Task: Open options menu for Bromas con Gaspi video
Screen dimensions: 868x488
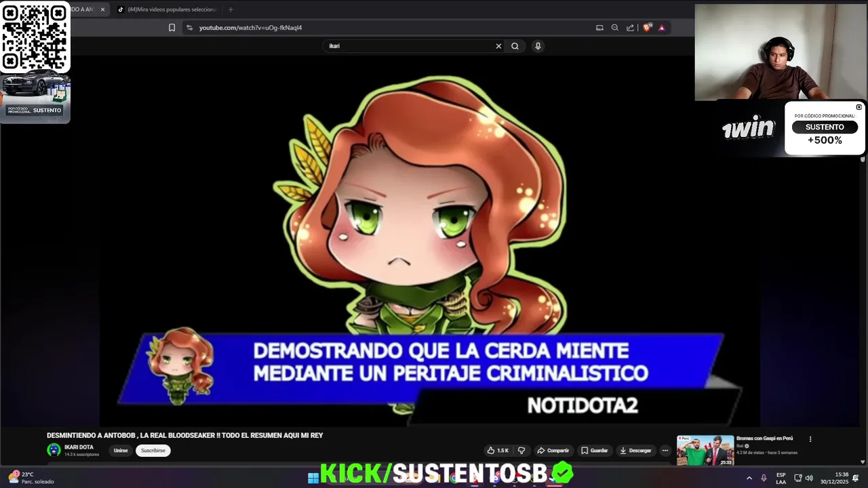Action: point(810,439)
